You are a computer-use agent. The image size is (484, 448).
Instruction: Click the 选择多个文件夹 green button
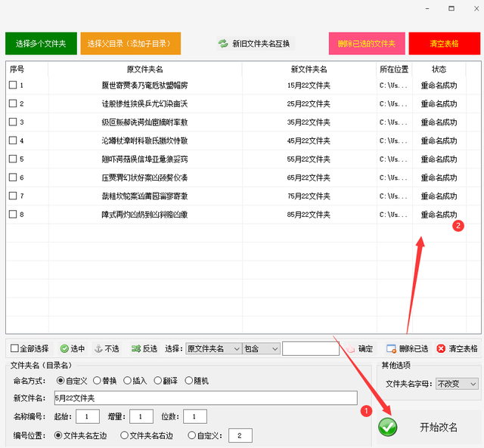[x=41, y=44]
